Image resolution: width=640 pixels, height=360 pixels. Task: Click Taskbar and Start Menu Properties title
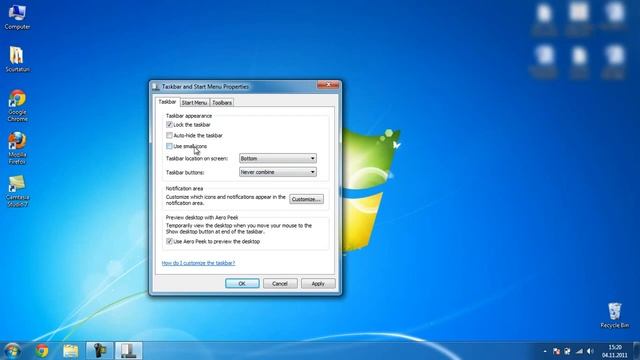tap(205, 87)
